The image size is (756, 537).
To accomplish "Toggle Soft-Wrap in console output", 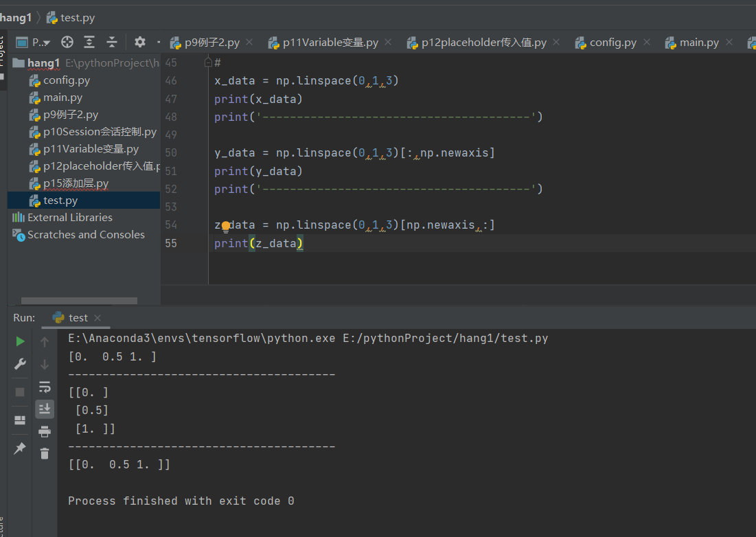I will coord(45,387).
